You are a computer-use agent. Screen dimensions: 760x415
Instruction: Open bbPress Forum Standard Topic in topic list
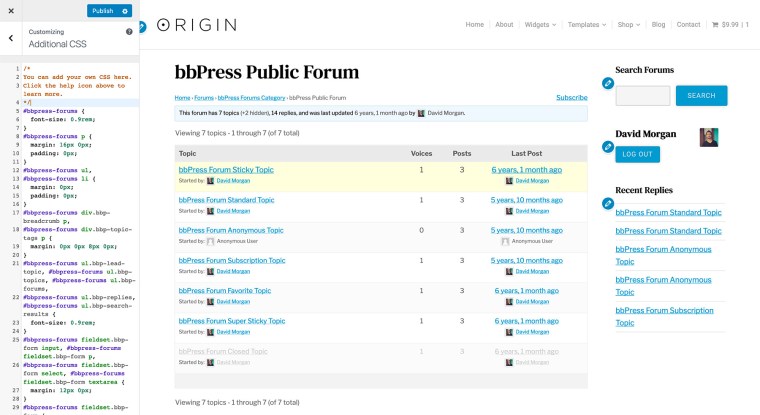click(x=226, y=200)
